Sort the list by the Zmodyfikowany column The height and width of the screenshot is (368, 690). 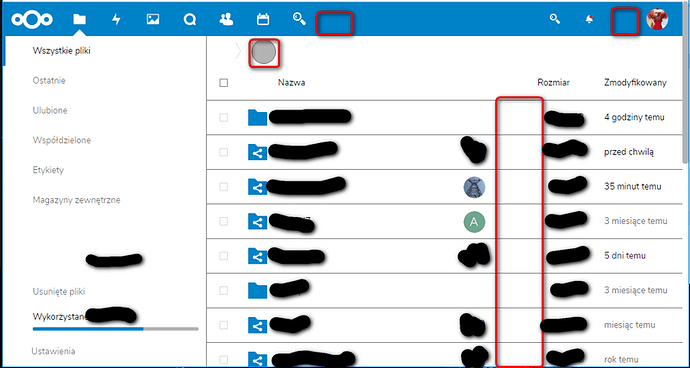click(635, 82)
